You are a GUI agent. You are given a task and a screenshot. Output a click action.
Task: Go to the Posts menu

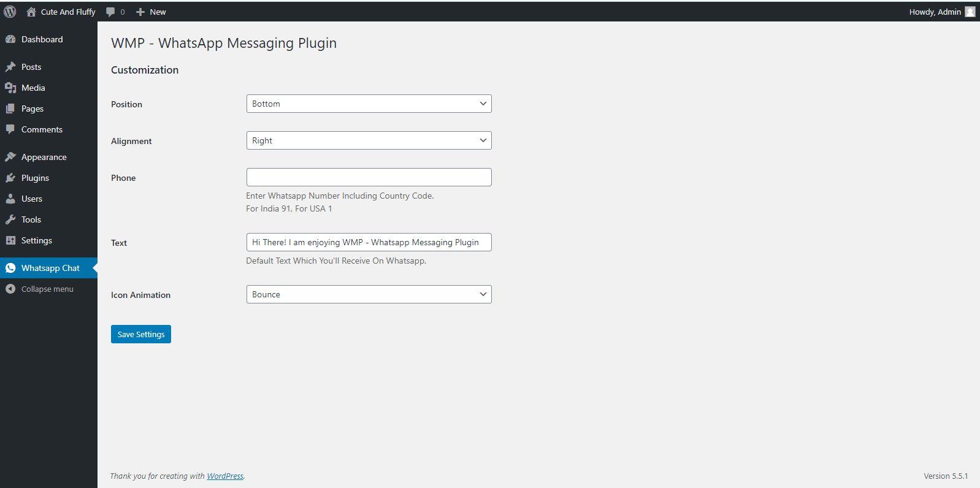(x=31, y=67)
